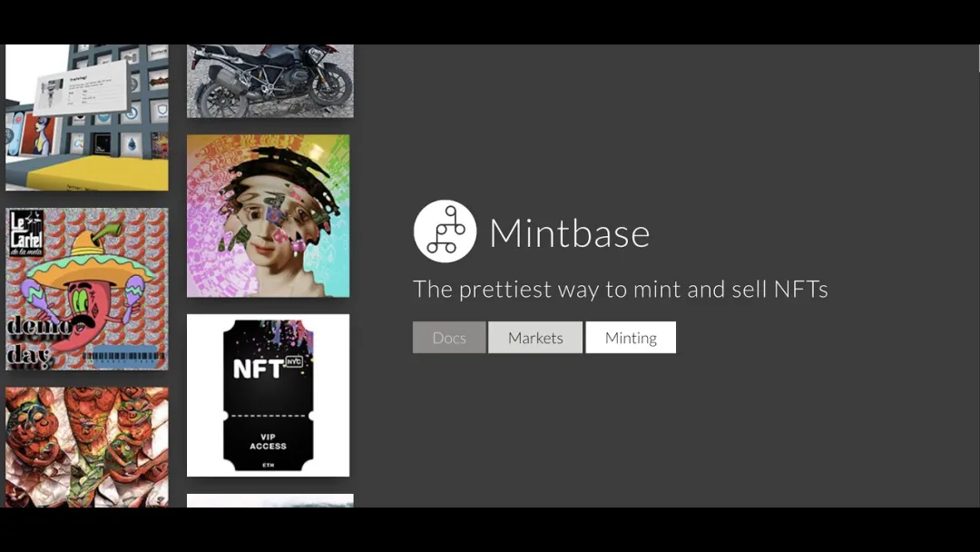Screen dimensions: 980x552
Task: Open the Minting button
Action: point(631,338)
